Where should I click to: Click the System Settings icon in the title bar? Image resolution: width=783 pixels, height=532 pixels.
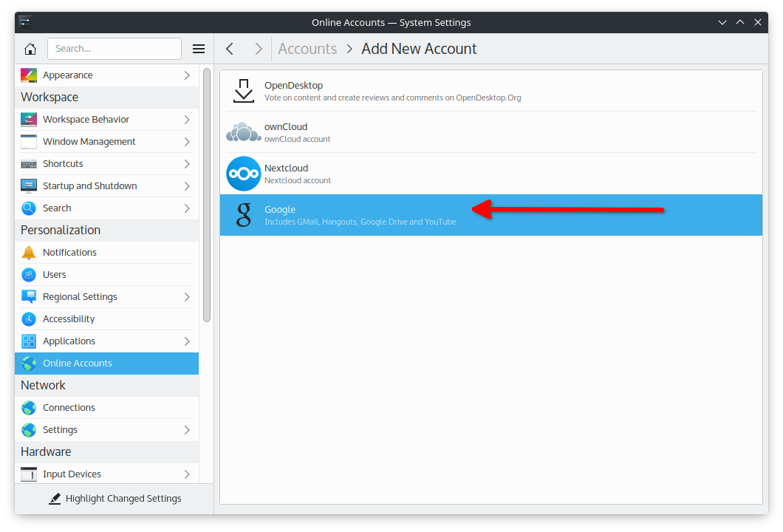(x=25, y=22)
